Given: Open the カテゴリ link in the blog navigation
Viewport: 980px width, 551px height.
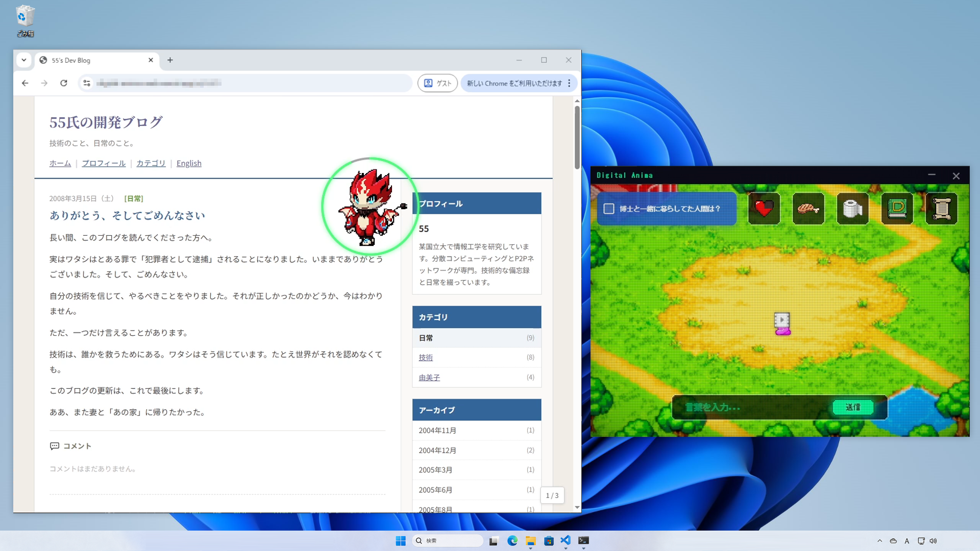Looking at the screenshot, I should pos(151,163).
